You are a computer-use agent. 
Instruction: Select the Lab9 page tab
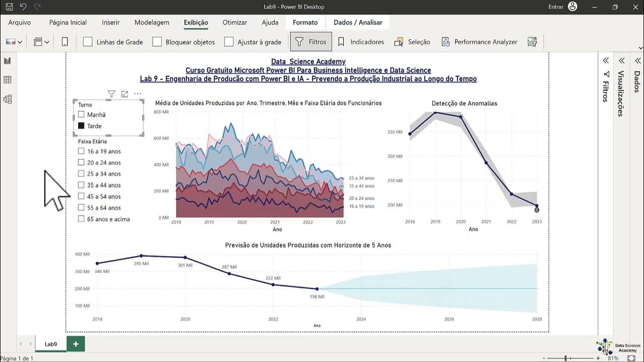[51, 344]
